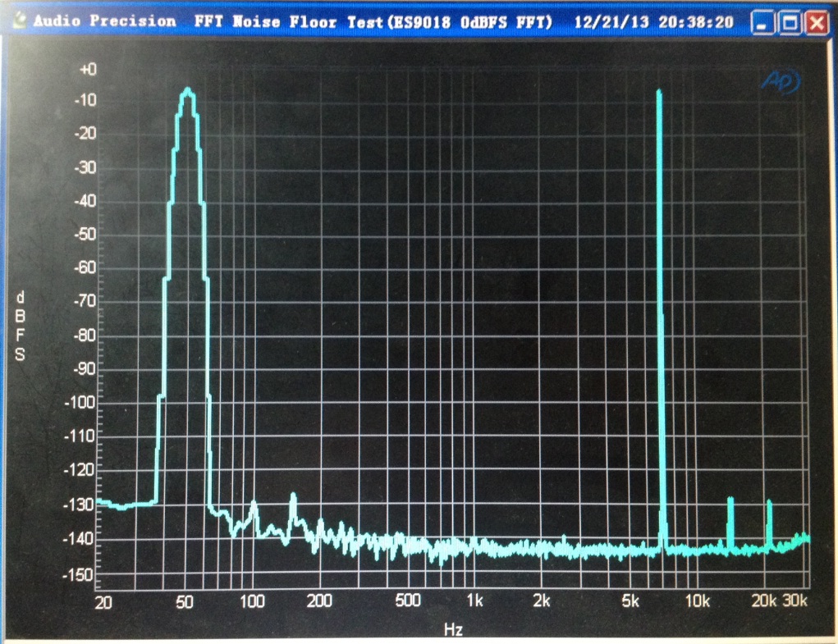Screen dimensions: 838x644
Task: Click the '200' frequency axis label
Action: coord(319,601)
